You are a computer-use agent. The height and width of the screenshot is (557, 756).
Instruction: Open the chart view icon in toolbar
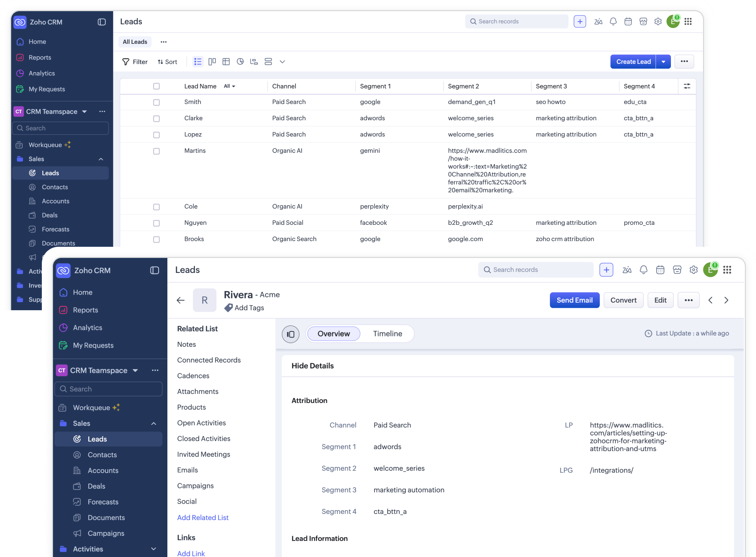(240, 62)
